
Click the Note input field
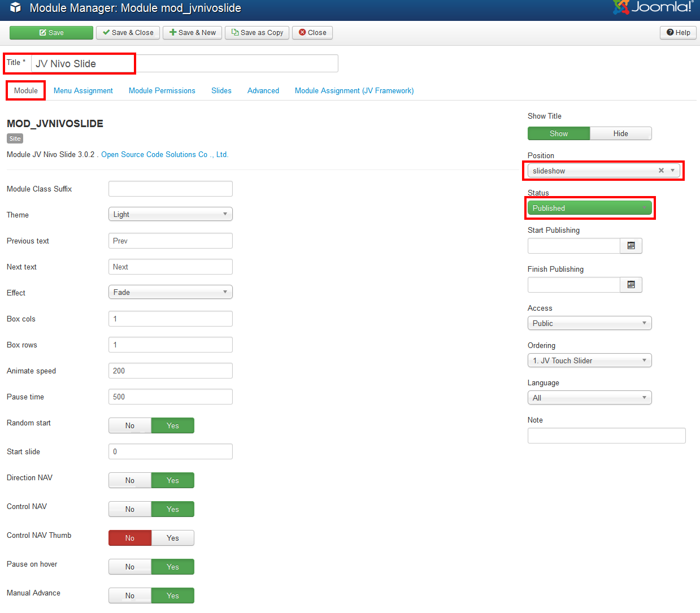point(607,436)
